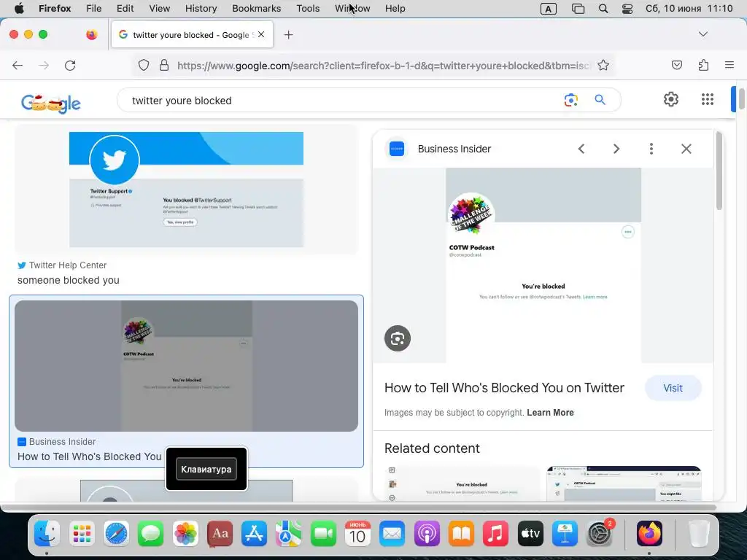Open Google quick settings gear
The image size is (747, 560).
click(671, 99)
